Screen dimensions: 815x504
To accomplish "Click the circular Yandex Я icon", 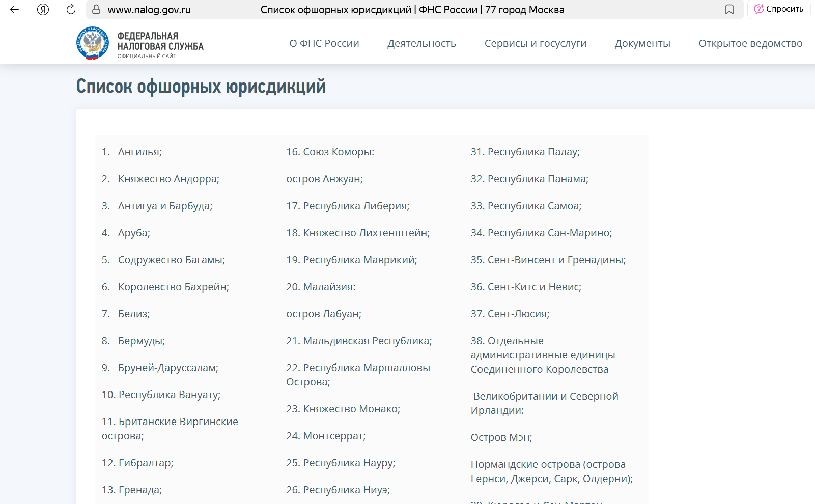I will tap(41, 9).
